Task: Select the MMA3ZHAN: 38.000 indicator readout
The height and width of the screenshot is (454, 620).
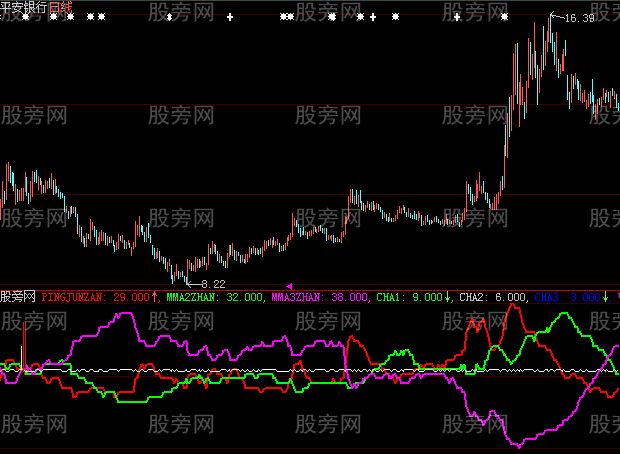Action: 319,297
